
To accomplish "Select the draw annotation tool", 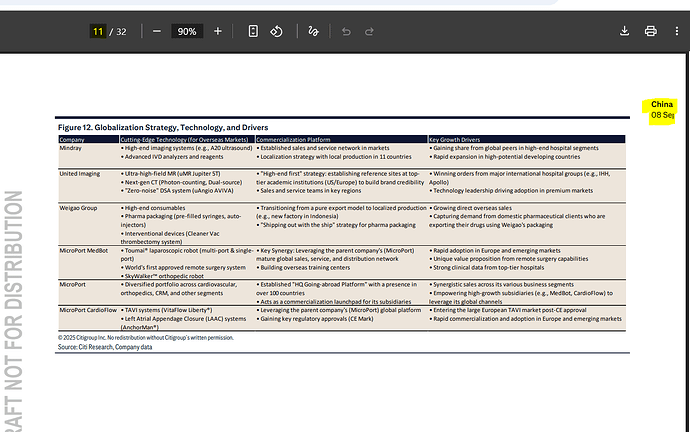I will pos(313,31).
